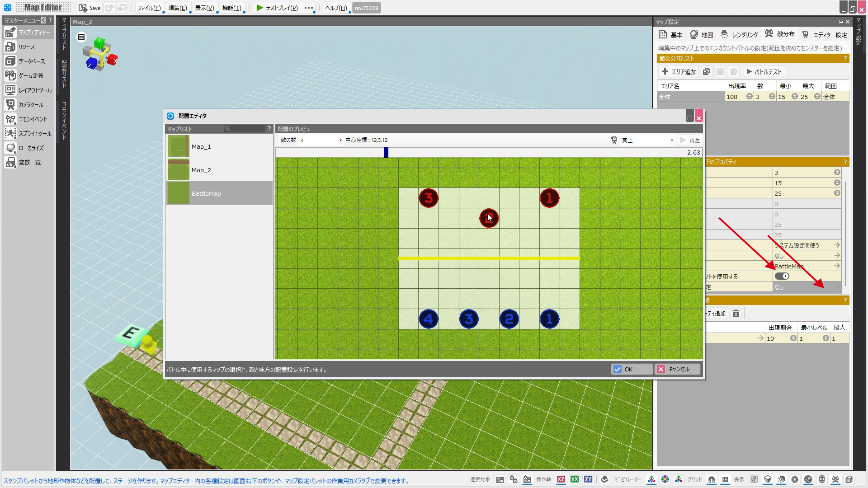Click the map list search field
The image size is (868, 488).
point(245,129)
